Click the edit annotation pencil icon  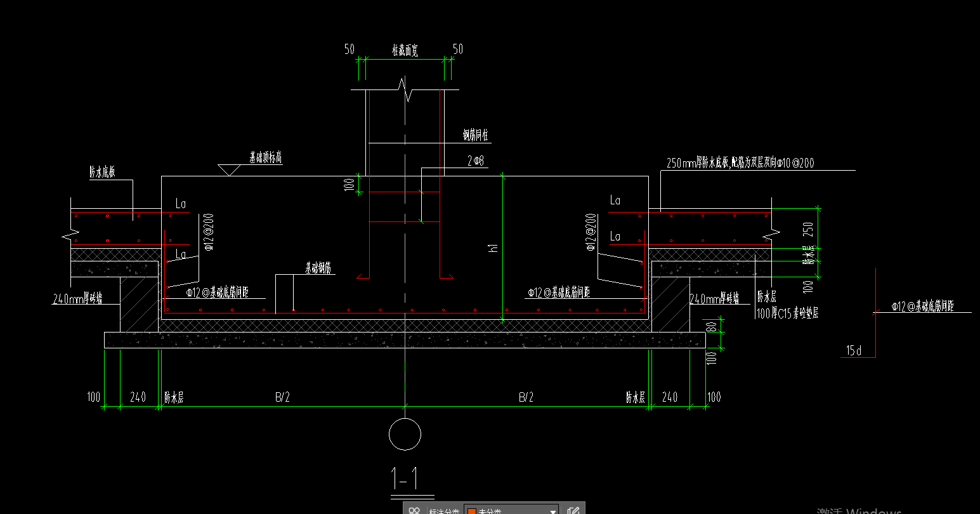[573, 511]
